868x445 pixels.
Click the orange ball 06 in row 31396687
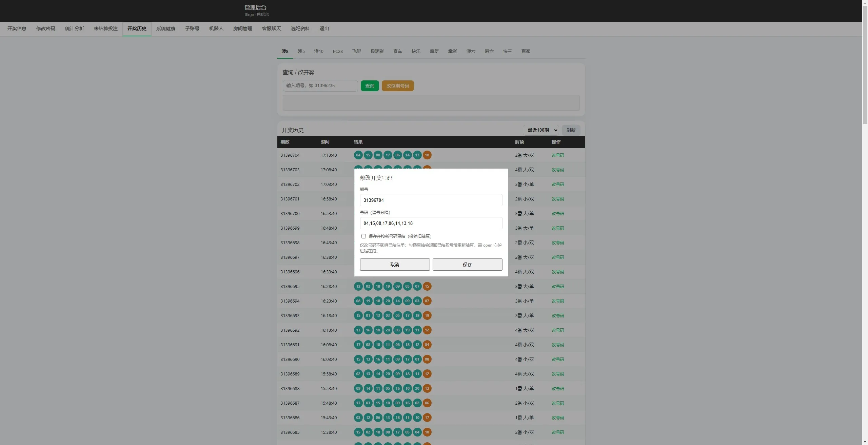(427, 403)
